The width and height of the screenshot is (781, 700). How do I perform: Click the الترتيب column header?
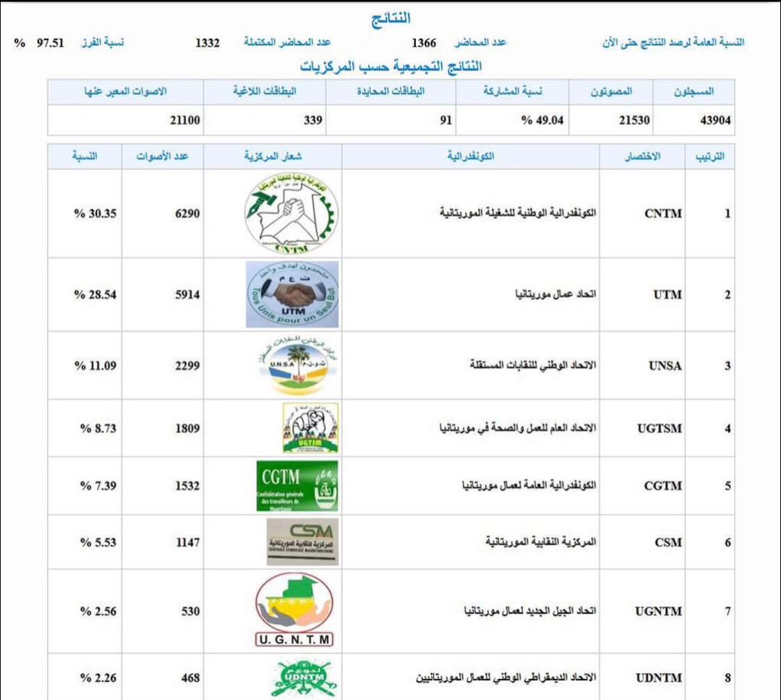click(709, 156)
